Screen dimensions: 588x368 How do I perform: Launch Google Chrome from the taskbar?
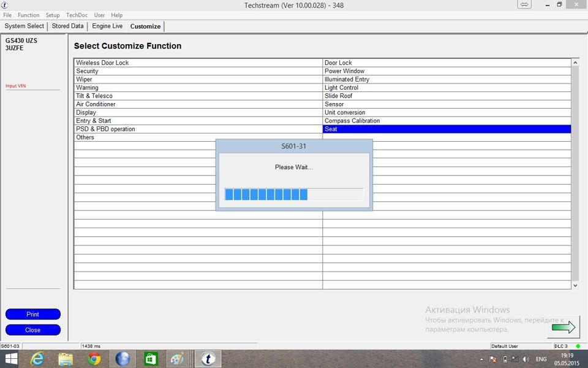click(94, 359)
